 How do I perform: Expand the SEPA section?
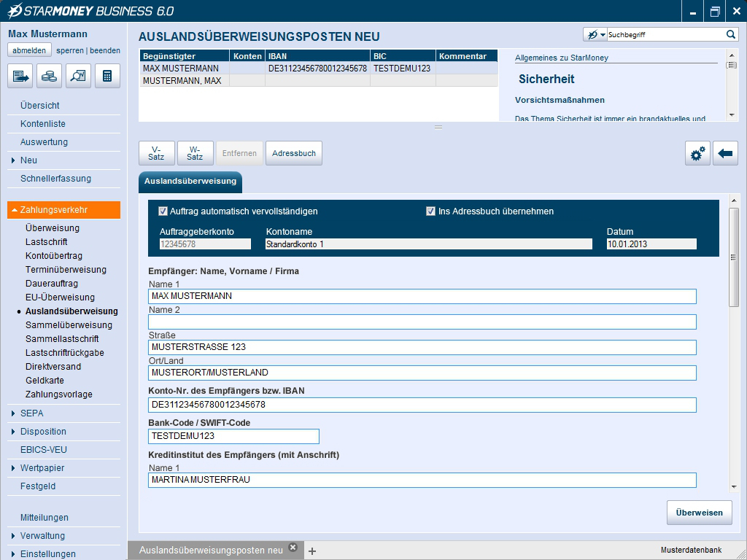point(12,413)
